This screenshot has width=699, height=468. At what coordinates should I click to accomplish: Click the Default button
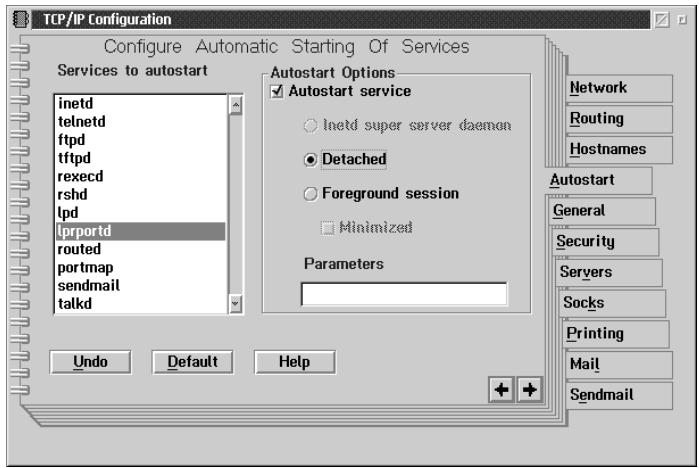[x=193, y=362]
